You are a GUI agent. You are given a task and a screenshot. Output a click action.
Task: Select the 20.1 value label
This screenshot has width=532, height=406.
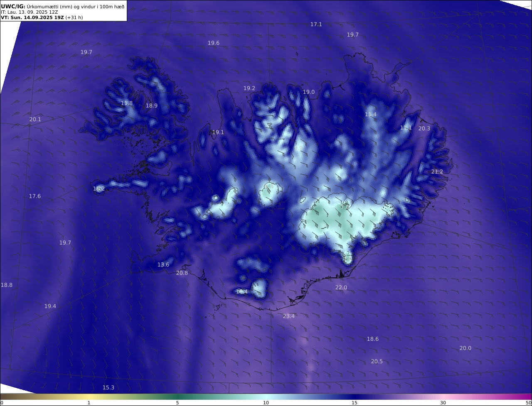click(x=35, y=120)
